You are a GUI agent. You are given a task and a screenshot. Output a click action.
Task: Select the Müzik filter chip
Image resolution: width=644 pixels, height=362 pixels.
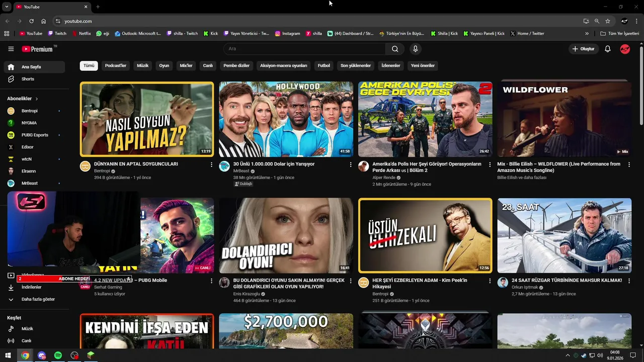coord(143,66)
